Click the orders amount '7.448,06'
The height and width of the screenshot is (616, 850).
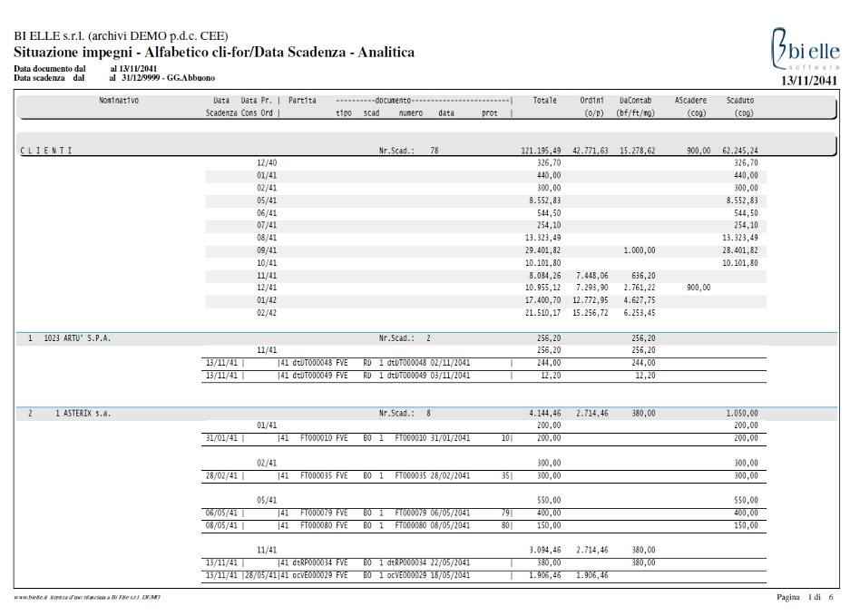click(592, 276)
